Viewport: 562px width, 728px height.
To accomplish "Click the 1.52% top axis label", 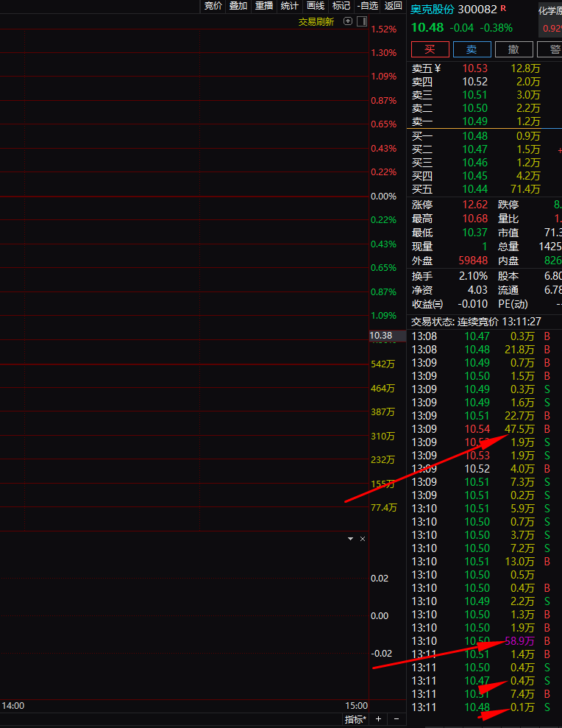I will click(384, 29).
